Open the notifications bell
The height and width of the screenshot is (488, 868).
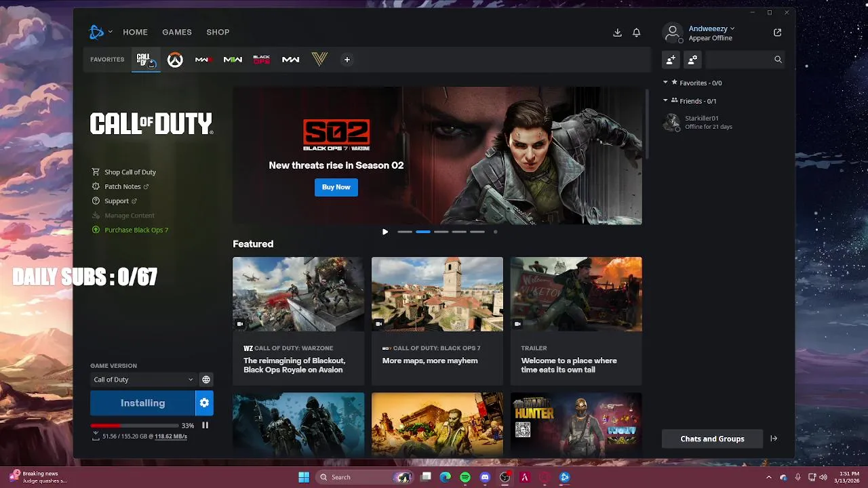tap(636, 32)
